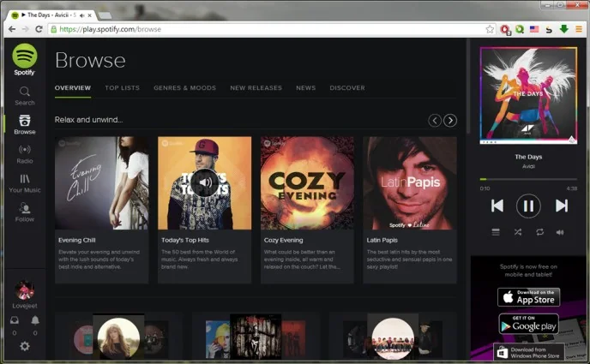
Task: Click The Days album artwork
Action: click(x=528, y=95)
